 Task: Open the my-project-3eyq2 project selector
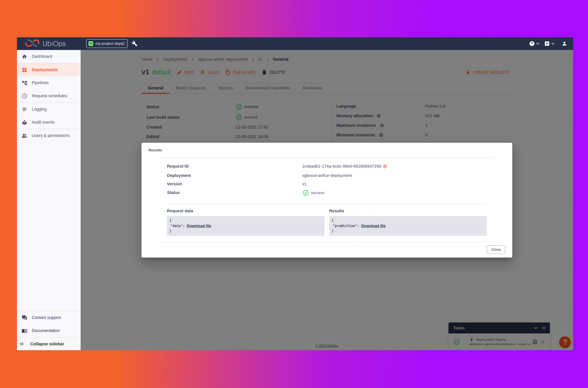pyautogui.click(x=107, y=43)
